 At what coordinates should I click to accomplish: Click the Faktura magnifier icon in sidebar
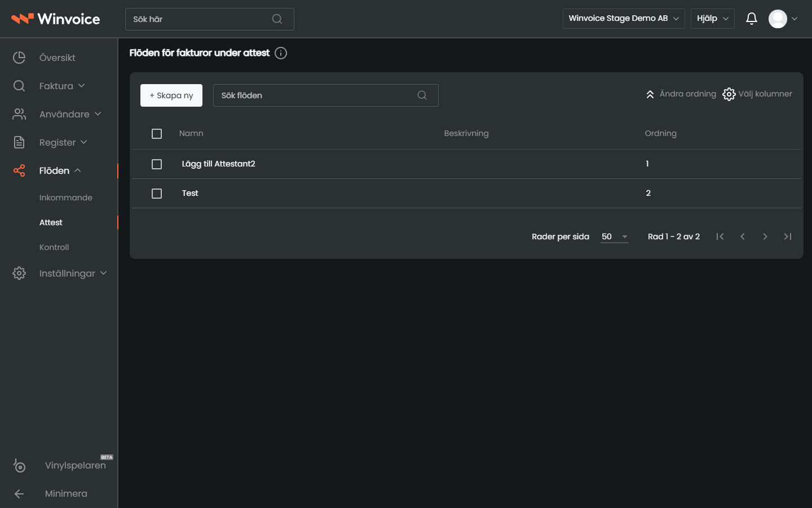[19, 86]
